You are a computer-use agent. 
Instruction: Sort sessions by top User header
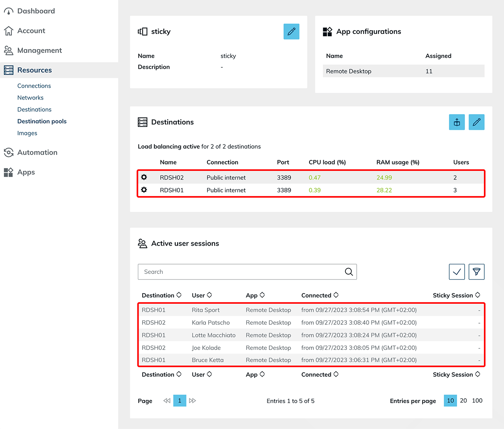pyautogui.click(x=202, y=295)
